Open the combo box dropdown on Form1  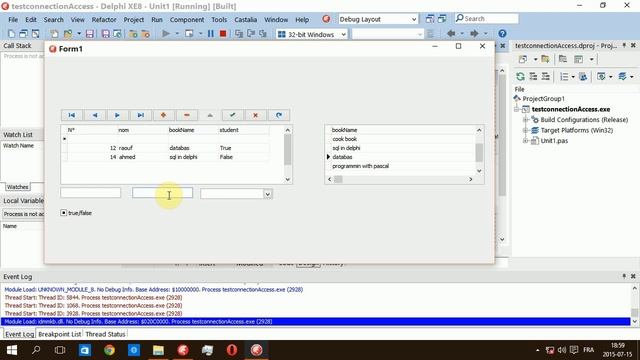[267, 194]
